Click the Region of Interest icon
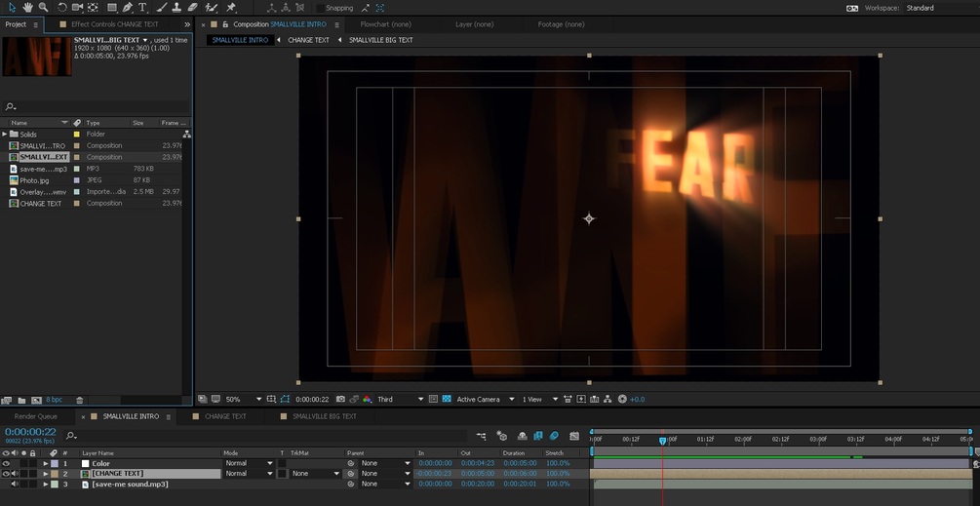 [x=433, y=399]
